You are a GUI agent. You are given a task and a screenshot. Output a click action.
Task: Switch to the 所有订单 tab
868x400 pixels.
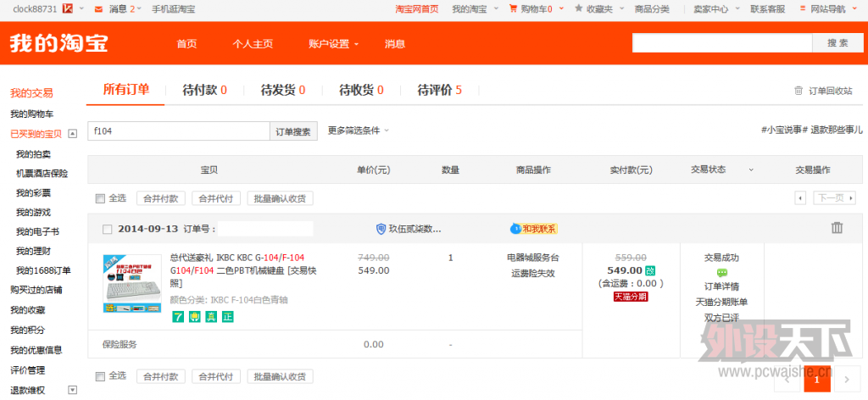coord(126,90)
